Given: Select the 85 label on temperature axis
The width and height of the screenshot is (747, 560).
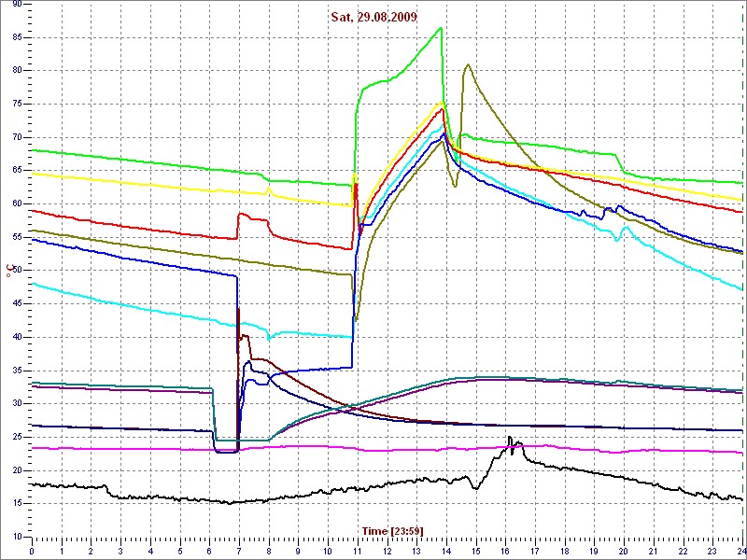Looking at the screenshot, I should (16, 37).
